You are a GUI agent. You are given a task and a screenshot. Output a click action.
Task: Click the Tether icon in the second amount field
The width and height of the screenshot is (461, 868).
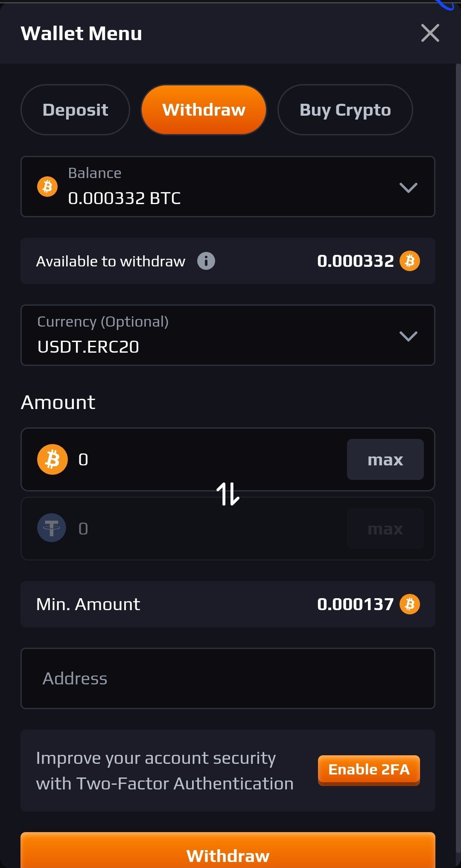(x=52, y=528)
